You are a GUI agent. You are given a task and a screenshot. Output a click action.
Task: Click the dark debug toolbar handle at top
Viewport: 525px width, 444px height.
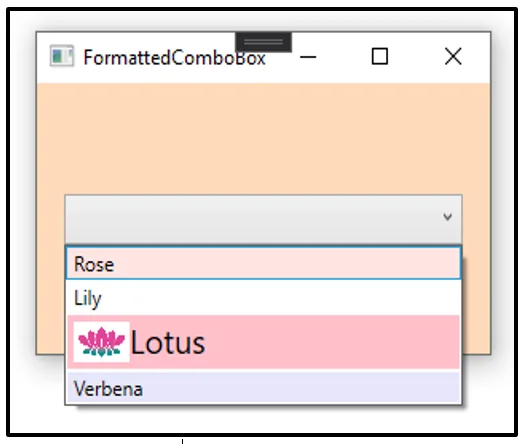coord(264,42)
